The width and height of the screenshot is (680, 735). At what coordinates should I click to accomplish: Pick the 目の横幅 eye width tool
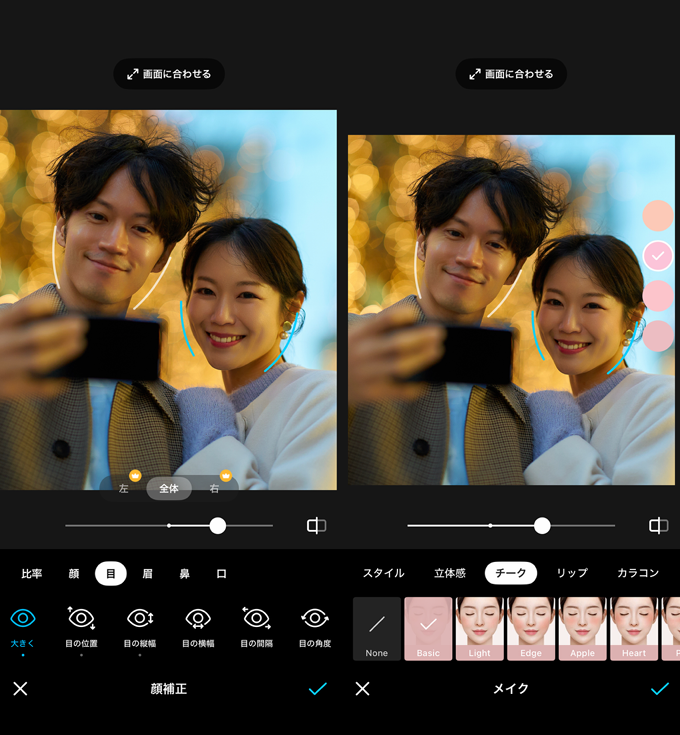tap(198, 620)
